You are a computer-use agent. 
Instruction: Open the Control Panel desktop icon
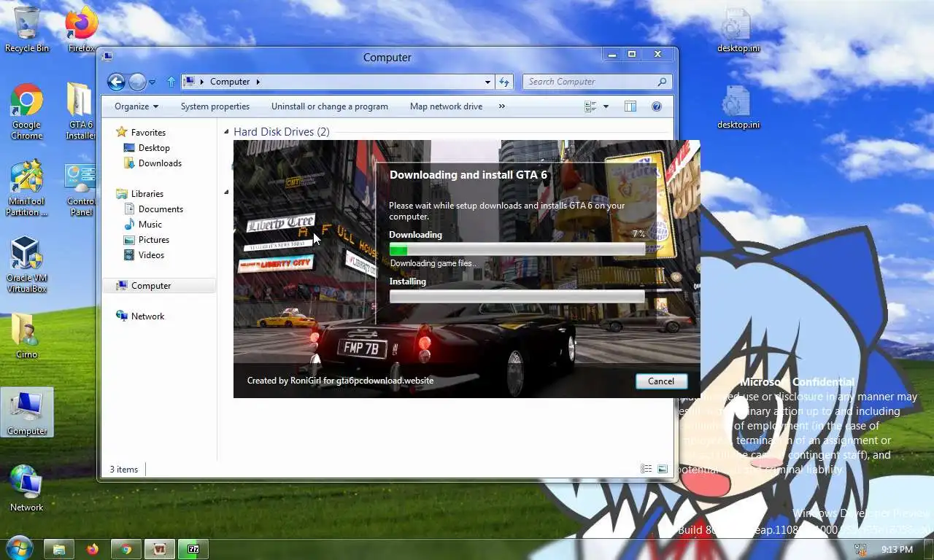[x=80, y=189]
